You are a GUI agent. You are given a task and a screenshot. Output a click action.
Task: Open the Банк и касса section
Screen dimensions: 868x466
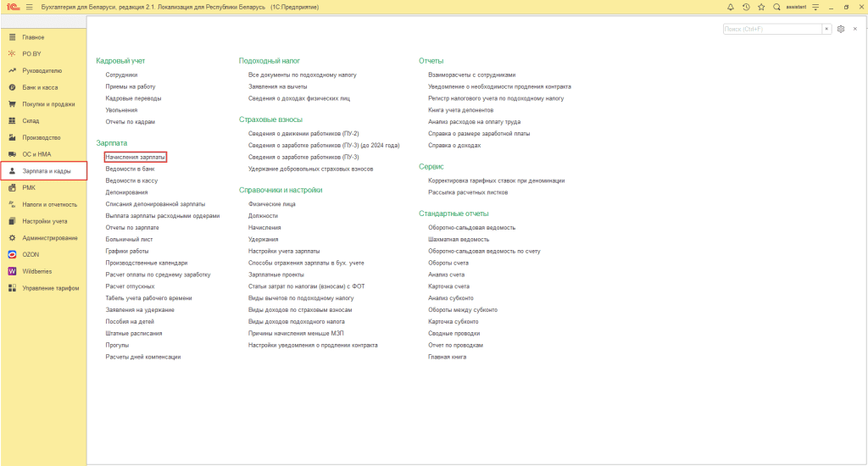tap(41, 87)
